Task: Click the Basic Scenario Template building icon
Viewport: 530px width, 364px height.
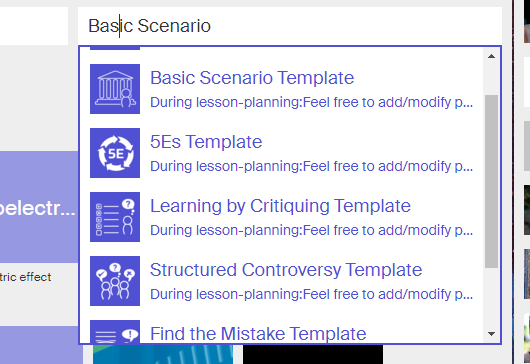Action: click(x=115, y=89)
